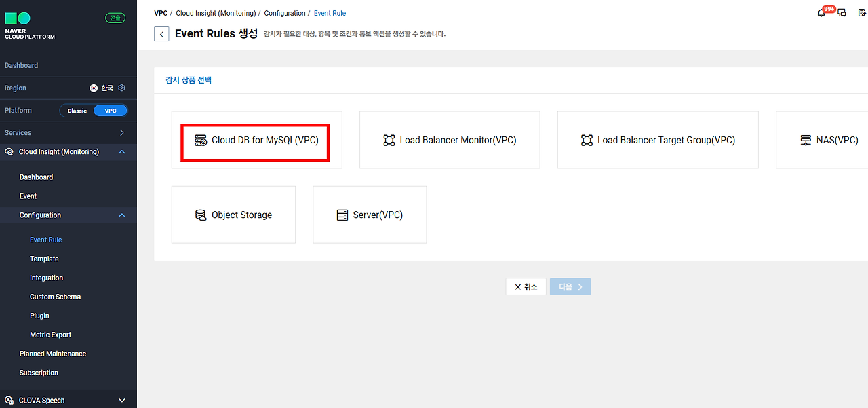This screenshot has height=408, width=868.
Task: Open the top Dashboard sidebar item
Action: tap(22, 66)
